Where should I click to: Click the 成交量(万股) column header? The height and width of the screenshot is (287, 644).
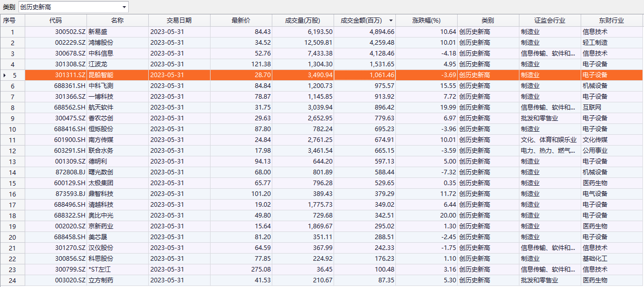[x=303, y=21]
